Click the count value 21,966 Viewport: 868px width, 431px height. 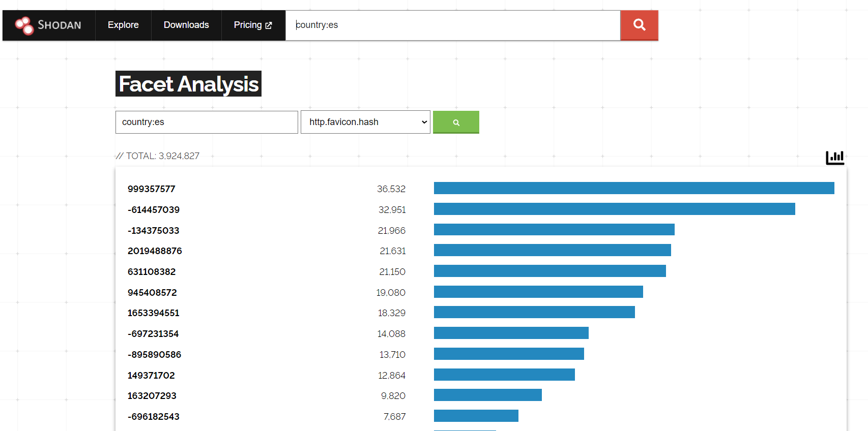tap(392, 231)
